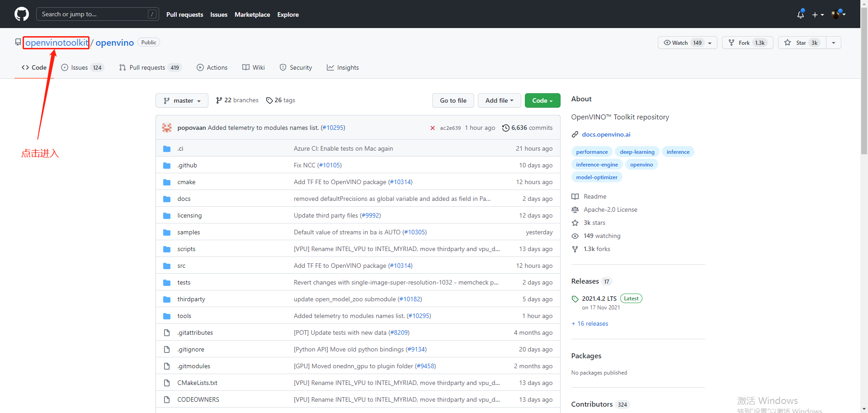This screenshot has height=413, width=868.
Task: Click popovaan's avatar in latest commit
Action: pos(167,128)
